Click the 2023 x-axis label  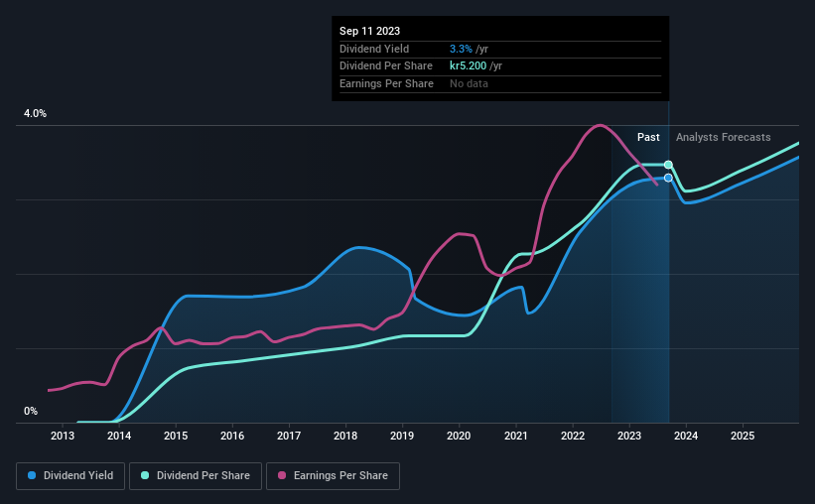pos(629,436)
